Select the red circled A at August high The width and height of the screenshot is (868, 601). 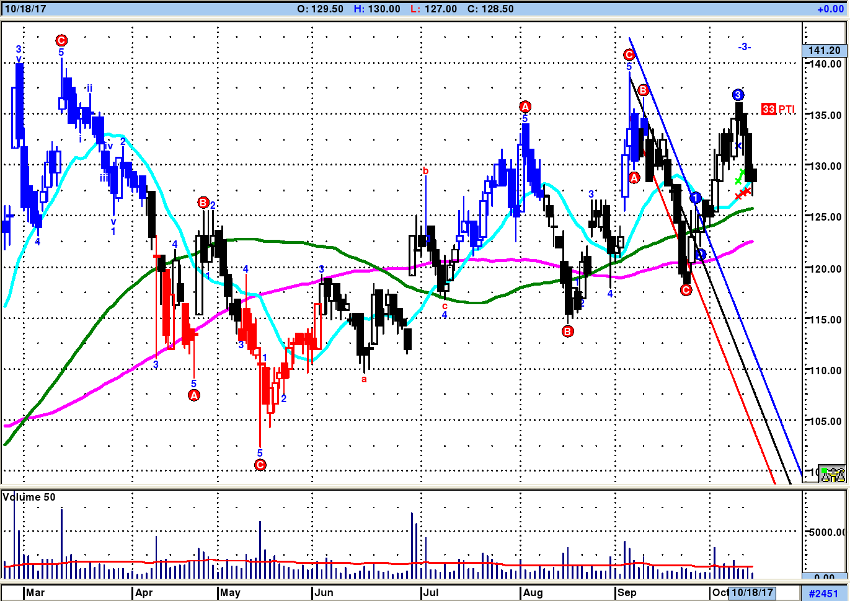pyautogui.click(x=525, y=107)
